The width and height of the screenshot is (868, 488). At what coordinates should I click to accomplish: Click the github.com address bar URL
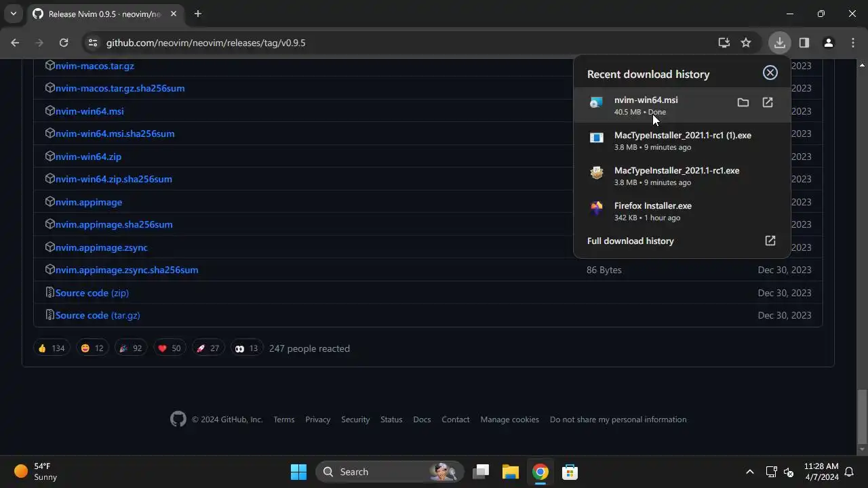[x=205, y=43]
